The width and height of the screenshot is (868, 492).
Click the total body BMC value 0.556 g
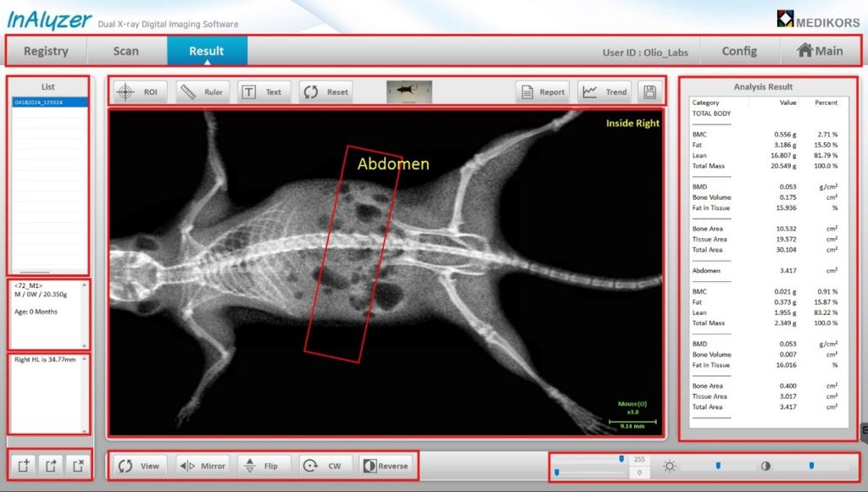785,135
